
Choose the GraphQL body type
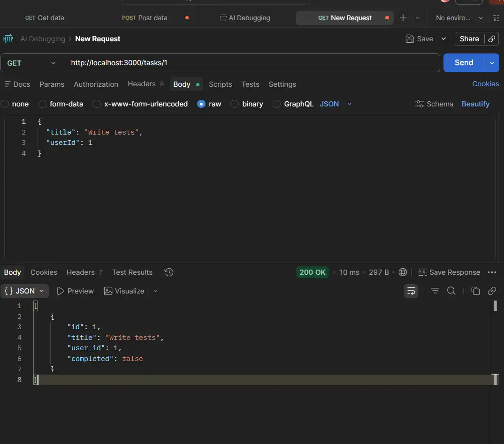293,104
